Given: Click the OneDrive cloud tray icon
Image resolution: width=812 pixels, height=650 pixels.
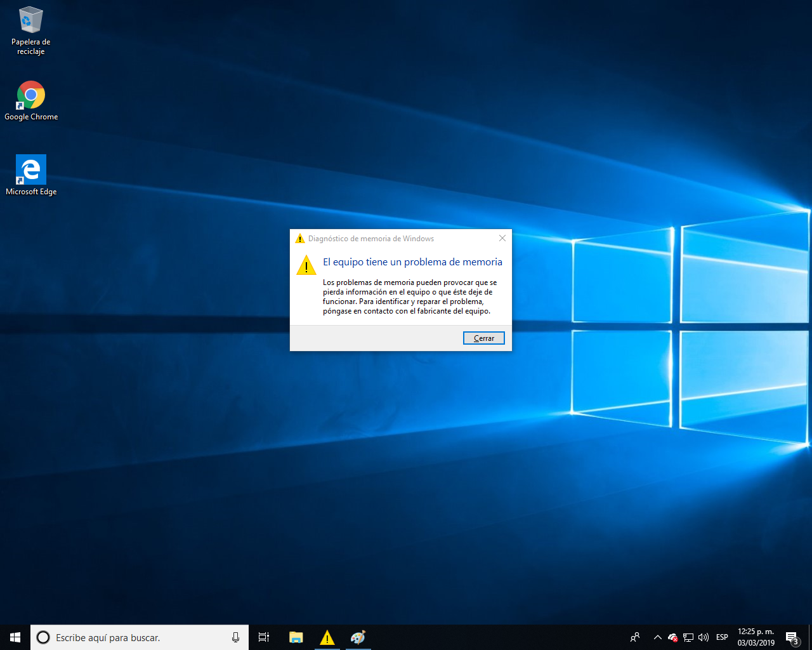Looking at the screenshot, I should (672, 637).
